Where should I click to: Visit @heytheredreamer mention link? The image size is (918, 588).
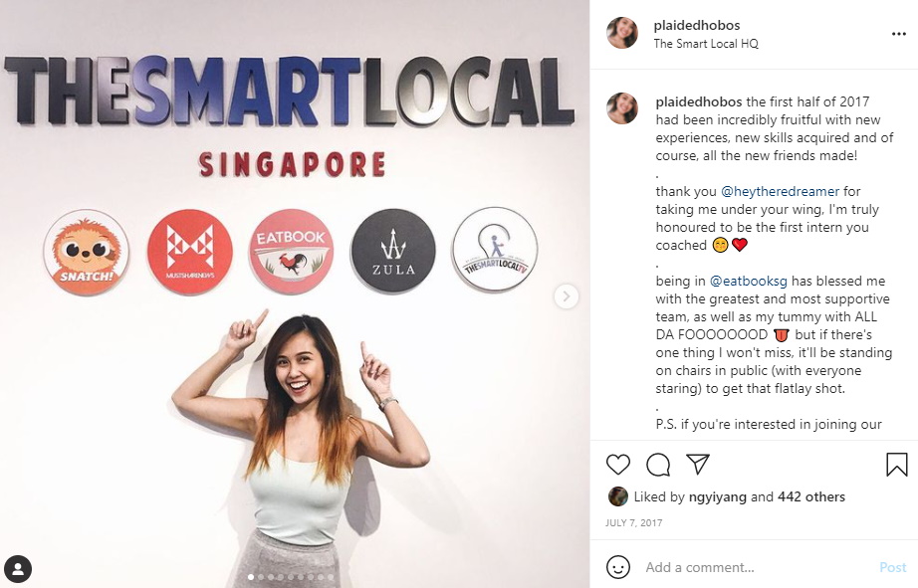coord(780,191)
